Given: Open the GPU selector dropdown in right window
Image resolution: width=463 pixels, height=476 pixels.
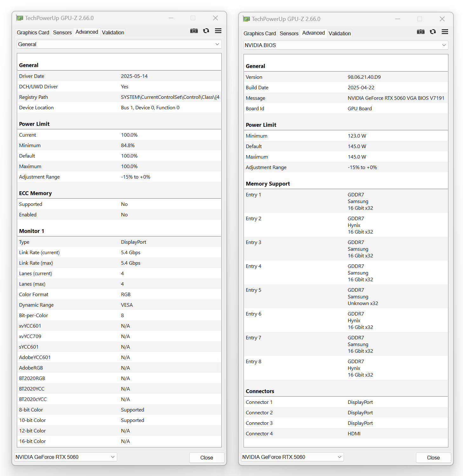Looking at the screenshot, I should 292,457.
